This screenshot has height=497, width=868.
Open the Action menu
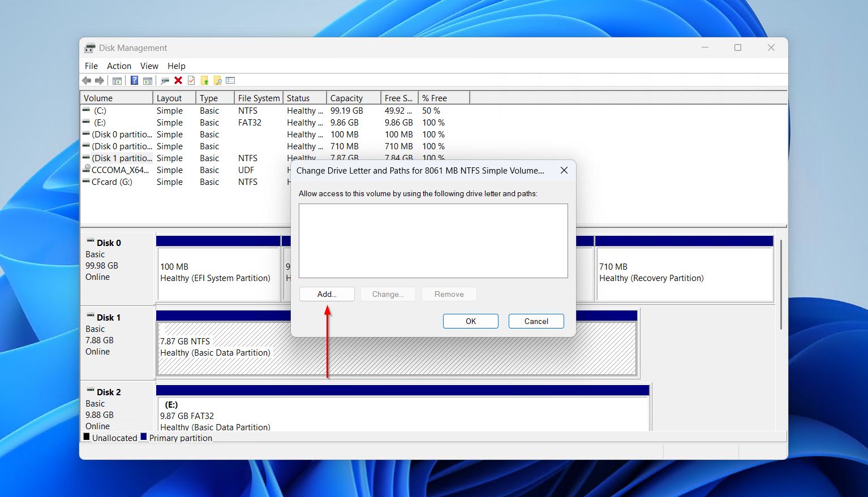[x=119, y=66]
